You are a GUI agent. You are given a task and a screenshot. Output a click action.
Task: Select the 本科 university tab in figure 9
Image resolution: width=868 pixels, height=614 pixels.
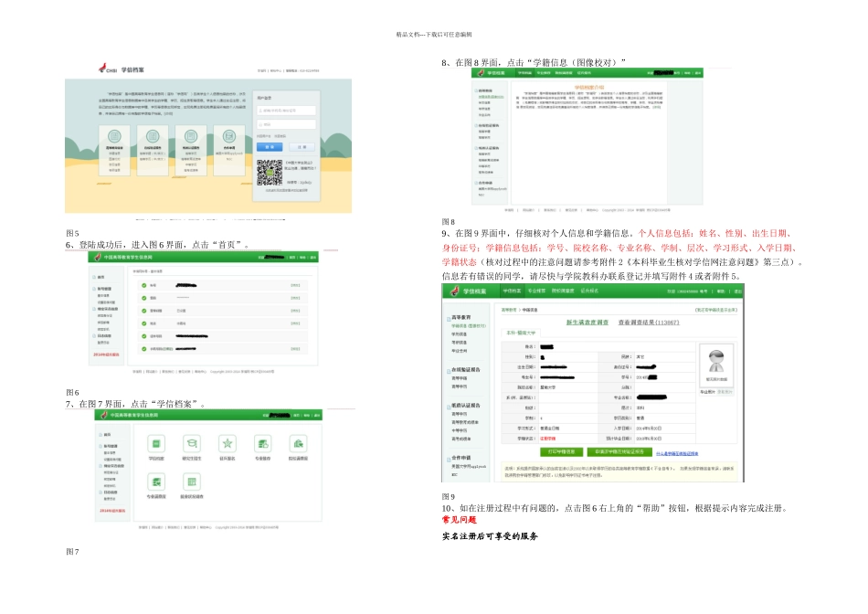coord(521,333)
